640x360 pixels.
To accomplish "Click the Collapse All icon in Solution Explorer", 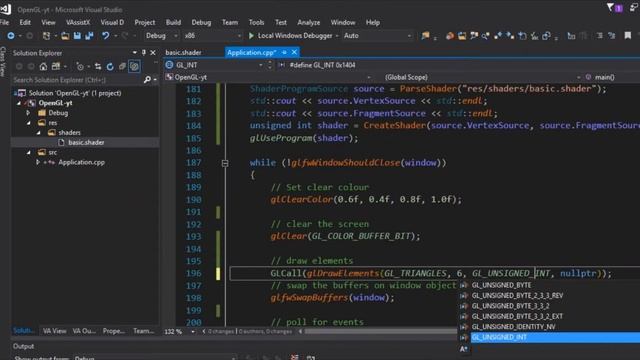I will point(122,66).
